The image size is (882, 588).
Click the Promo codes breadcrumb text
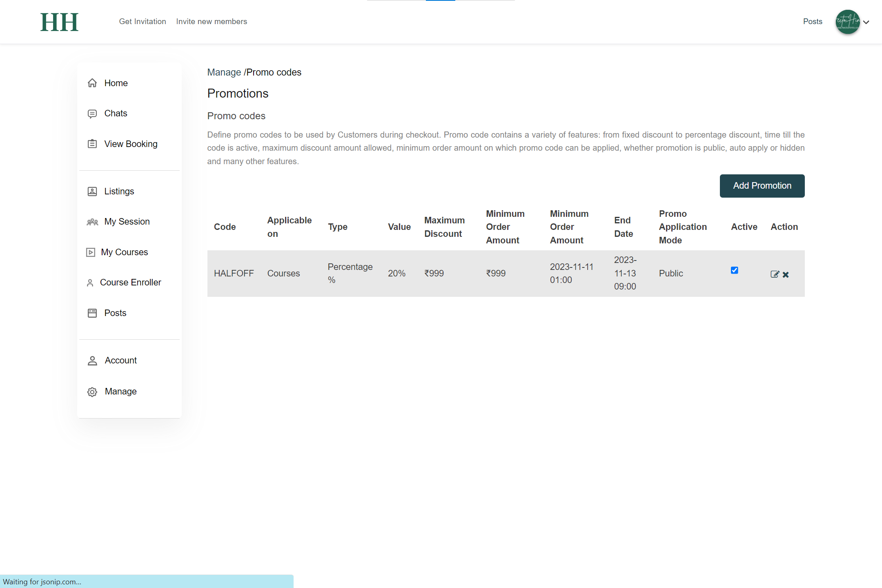[x=274, y=72]
